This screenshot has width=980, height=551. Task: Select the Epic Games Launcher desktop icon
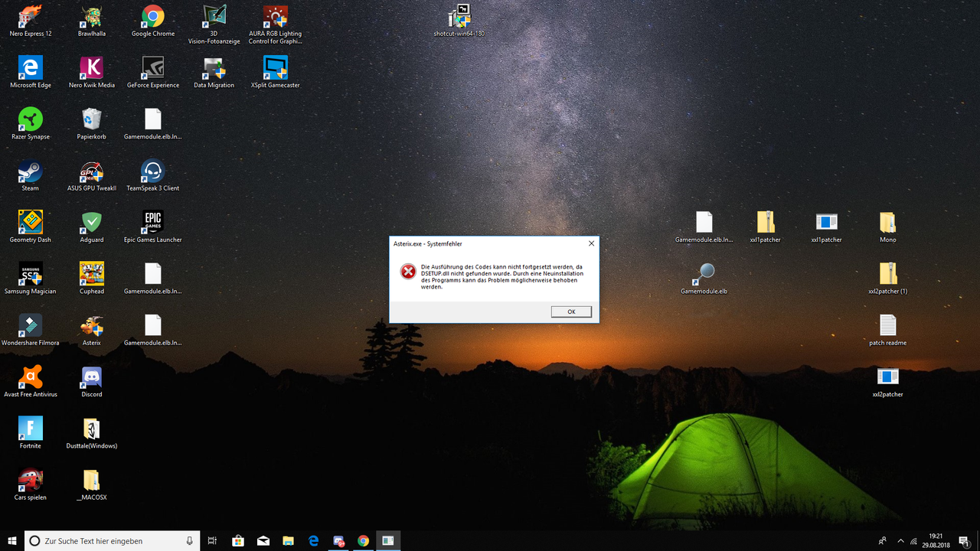click(x=153, y=225)
